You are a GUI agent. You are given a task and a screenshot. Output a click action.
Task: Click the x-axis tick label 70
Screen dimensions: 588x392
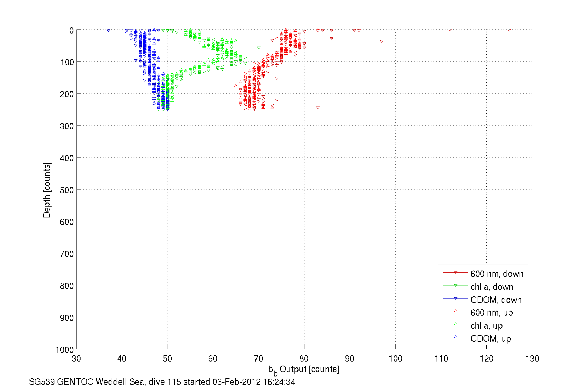click(x=258, y=359)
